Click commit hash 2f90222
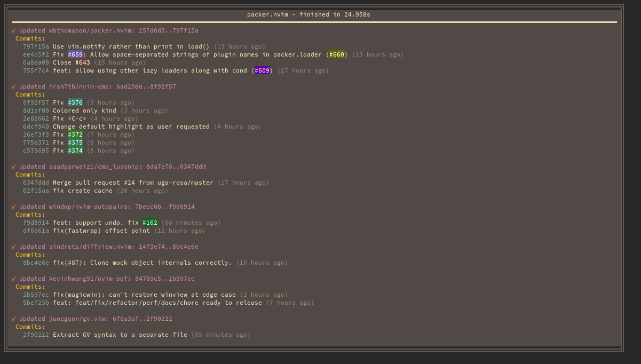641x364 pixels. pyautogui.click(x=36, y=335)
